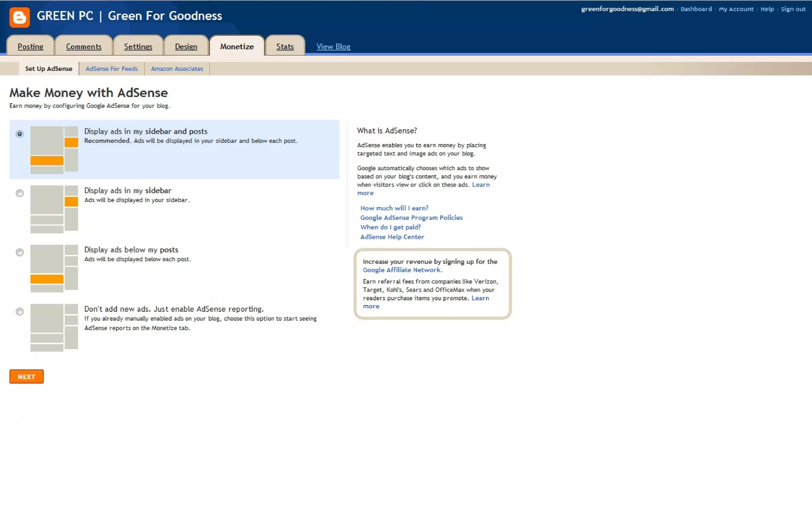Click Sign out in the header

pyautogui.click(x=793, y=9)
